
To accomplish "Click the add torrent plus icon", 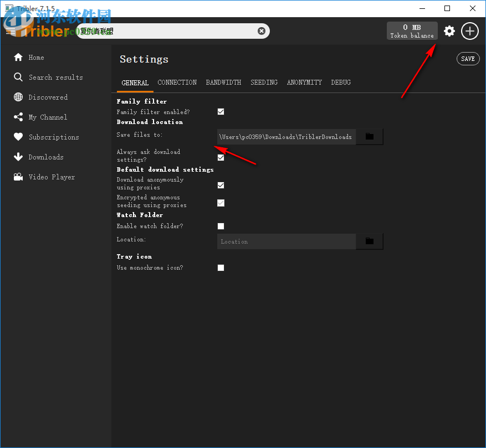I will [x=470, y=31].
